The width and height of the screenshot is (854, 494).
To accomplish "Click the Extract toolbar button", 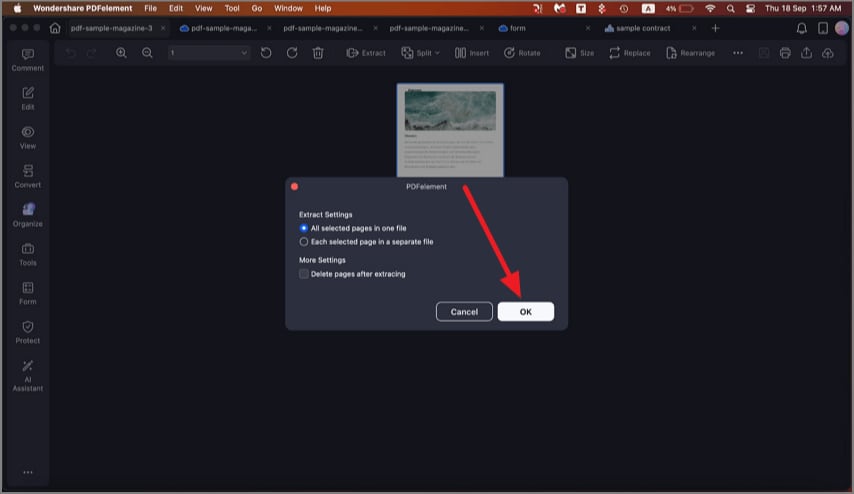I will [366, 53].
